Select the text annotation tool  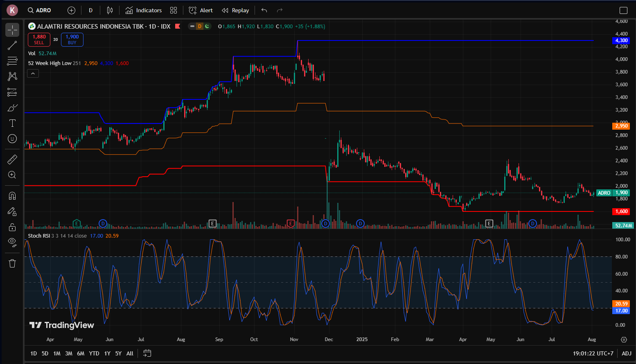12,123
